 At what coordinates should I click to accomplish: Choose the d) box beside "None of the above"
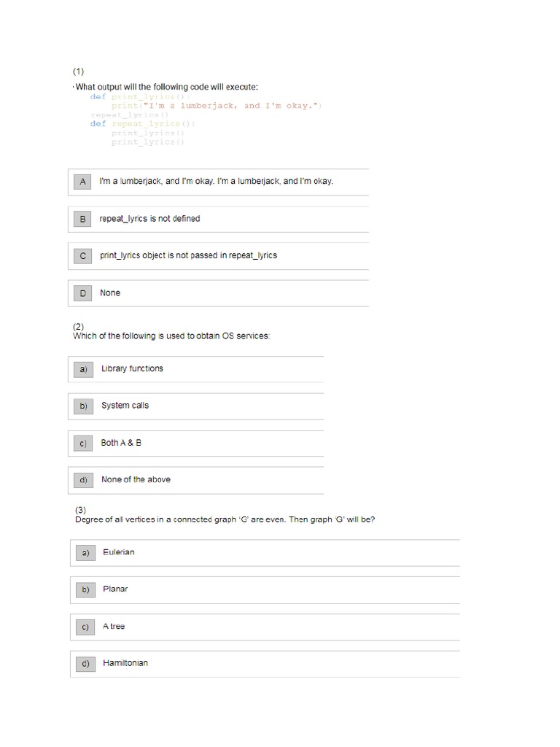click(84, 481)
